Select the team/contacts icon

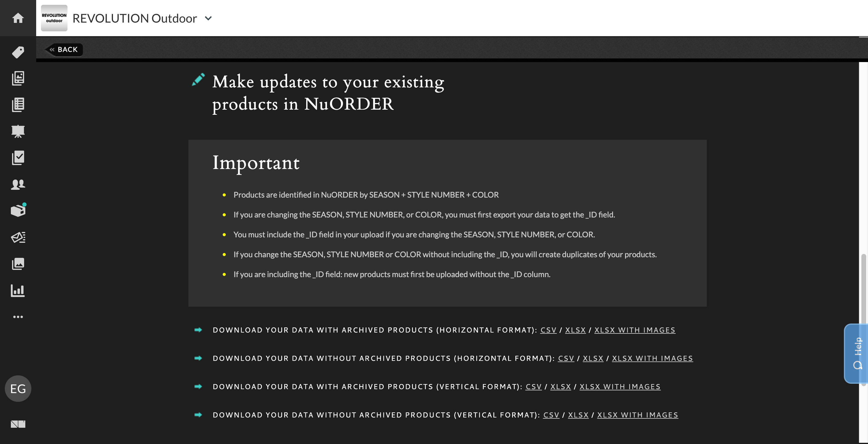17,184
